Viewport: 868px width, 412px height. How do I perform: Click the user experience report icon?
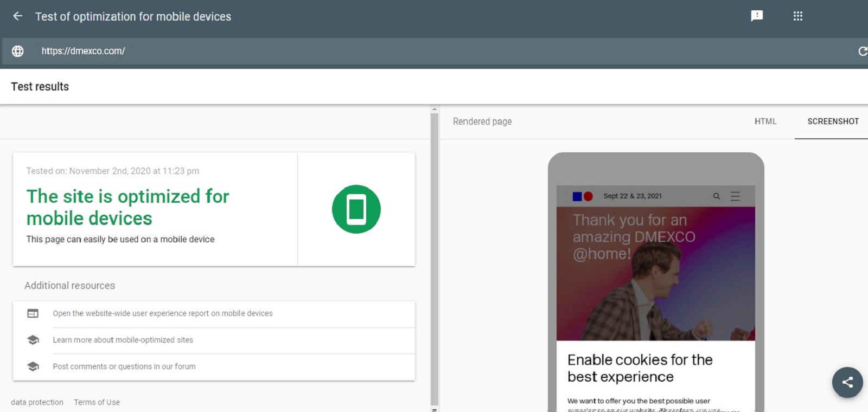pyautogui.click(x=33, y=313)
